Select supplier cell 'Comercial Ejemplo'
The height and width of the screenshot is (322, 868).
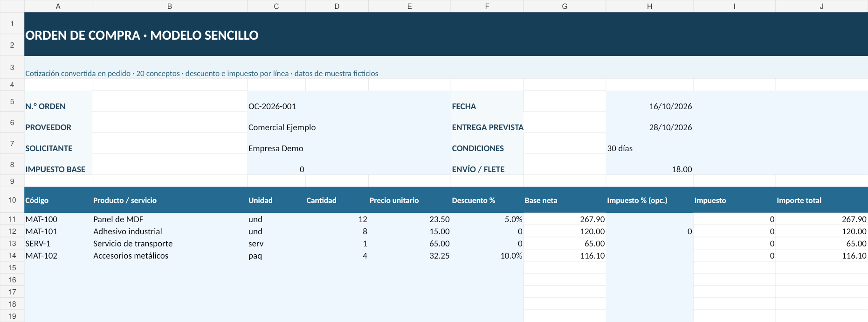point(349,122)
